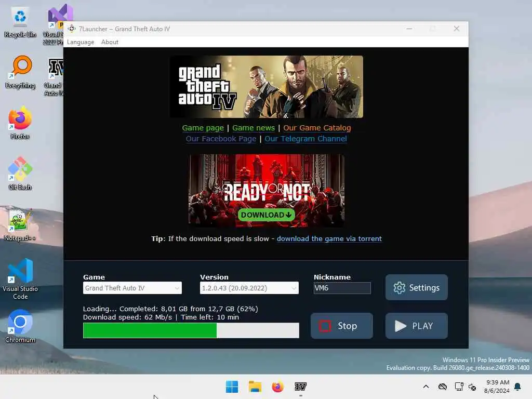Show hidden system tray icons

click(426, 387)
